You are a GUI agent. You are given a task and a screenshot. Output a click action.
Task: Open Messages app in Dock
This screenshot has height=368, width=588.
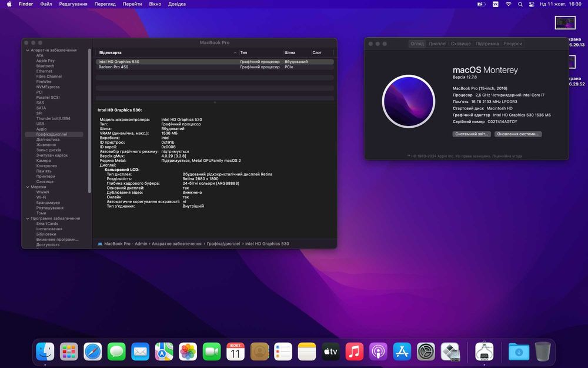coord(116,352)
